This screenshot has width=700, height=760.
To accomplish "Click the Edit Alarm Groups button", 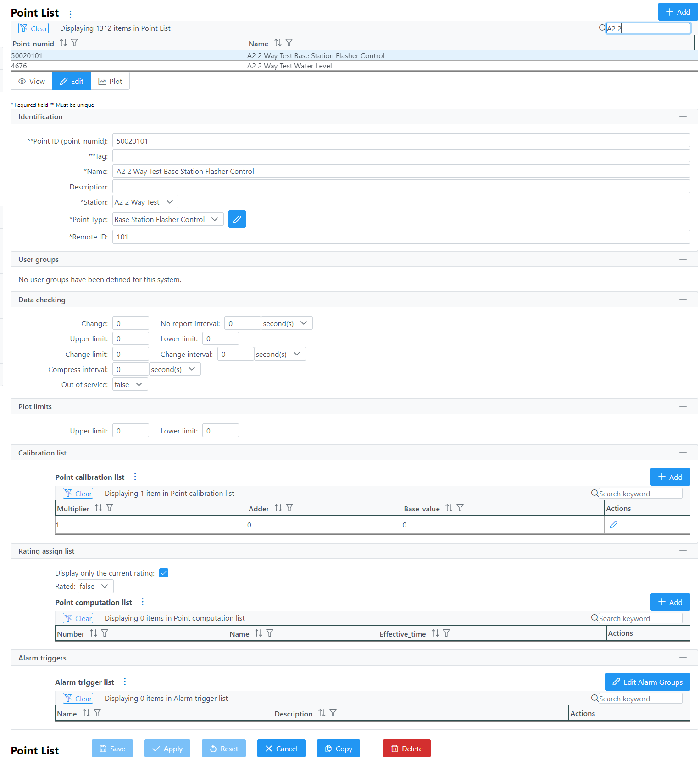I will click(x=647, y=682).
